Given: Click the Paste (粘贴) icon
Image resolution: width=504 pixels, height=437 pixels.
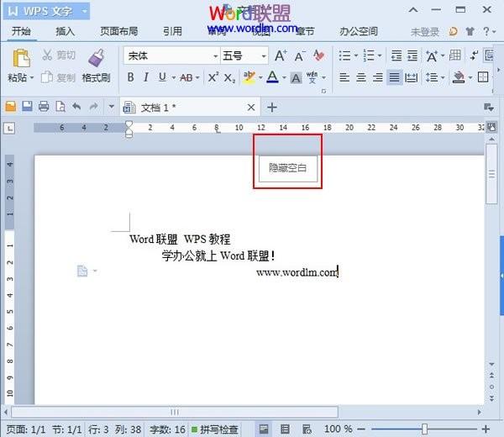Looking at the screenshot, I should click(x=21, y=59).
